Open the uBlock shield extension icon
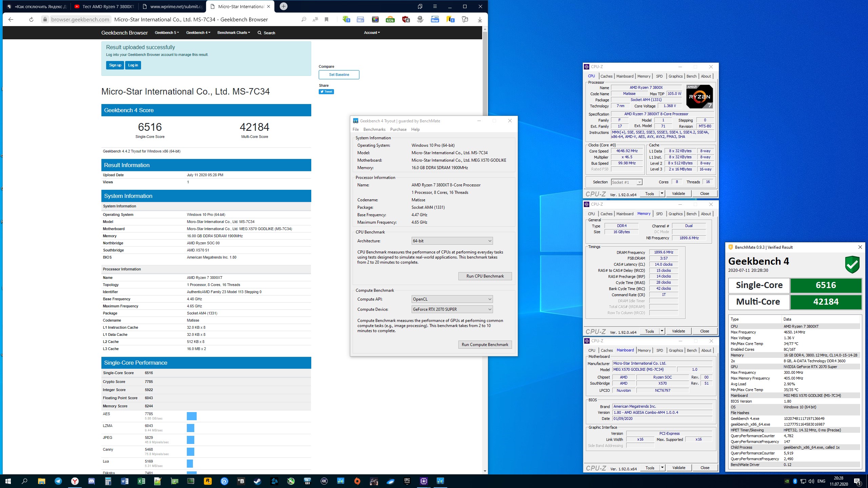The height and width of the screenshot is (488, 868). click(x=406, y=20)
